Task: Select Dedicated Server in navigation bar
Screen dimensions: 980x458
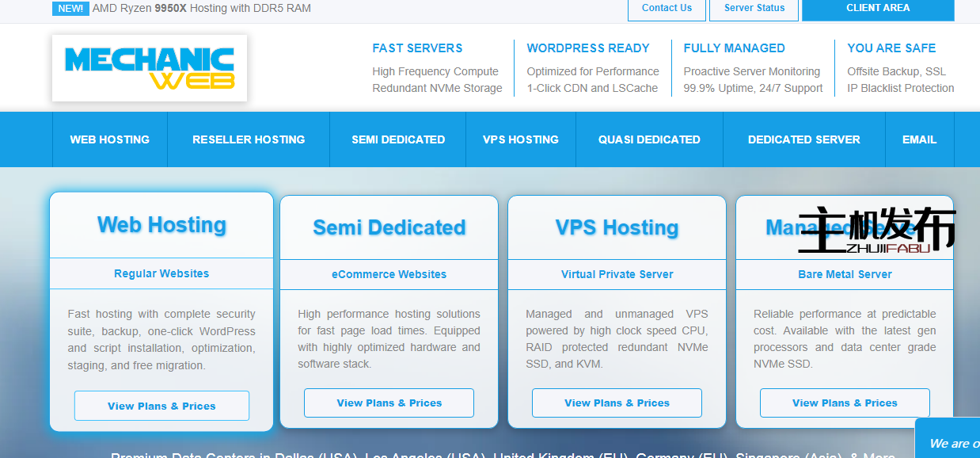Action: [x=803, y=139]
